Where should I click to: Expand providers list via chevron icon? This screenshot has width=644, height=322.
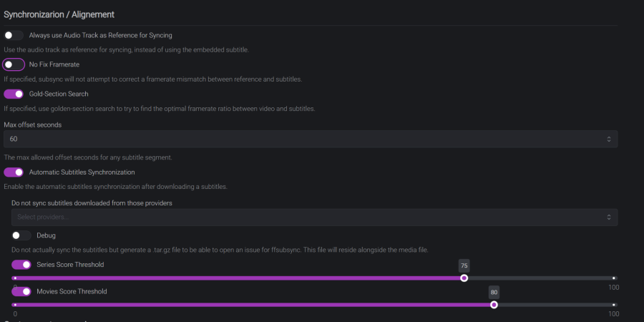click(609, 217)
